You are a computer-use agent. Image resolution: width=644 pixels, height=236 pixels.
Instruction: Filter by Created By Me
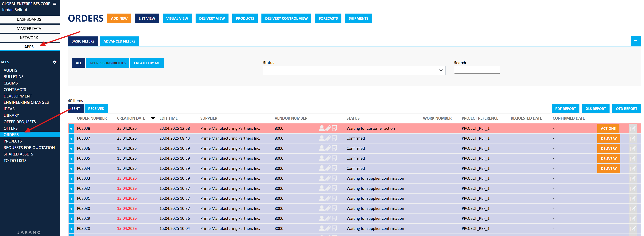147,63
